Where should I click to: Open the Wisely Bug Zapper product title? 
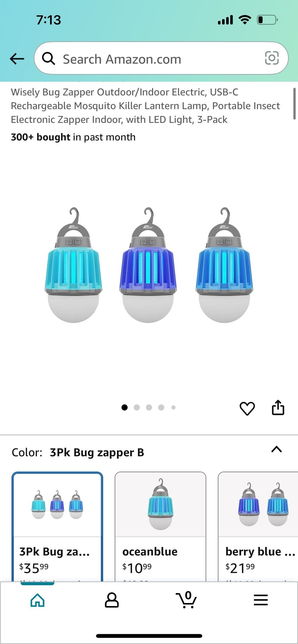(145, 106)
